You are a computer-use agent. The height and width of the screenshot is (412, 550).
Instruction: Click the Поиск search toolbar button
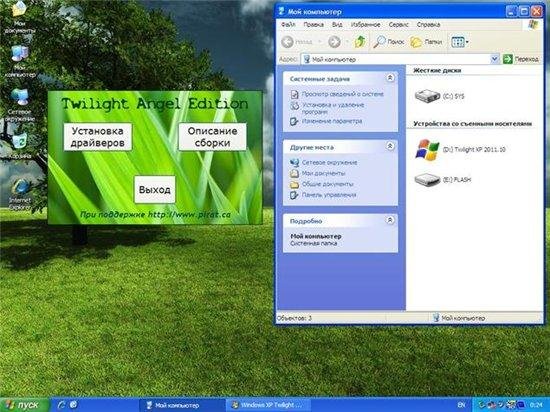pyautogui.click(x=388, y=42)
